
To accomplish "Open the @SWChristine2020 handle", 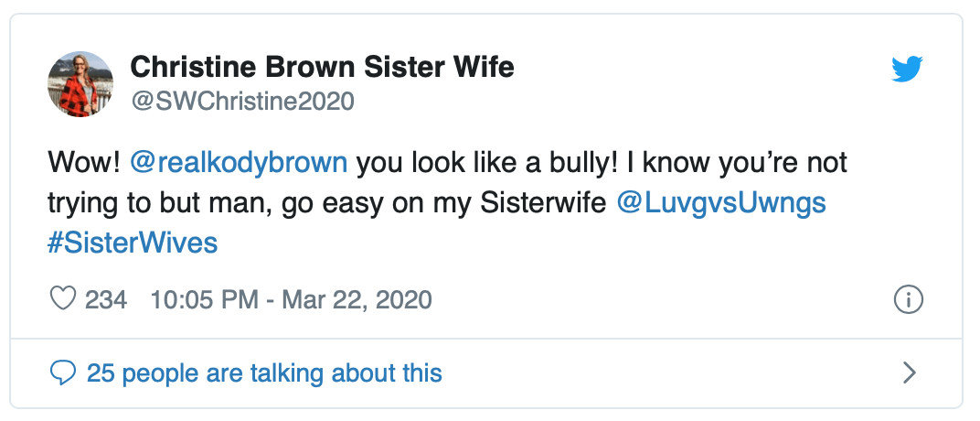I will point(241,102).
